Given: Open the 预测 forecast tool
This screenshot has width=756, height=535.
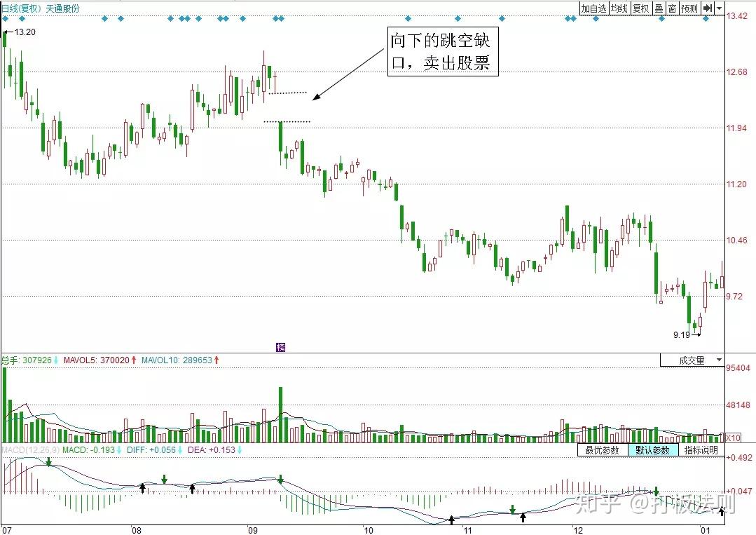Looking at the screenshot, I should 689,8.
